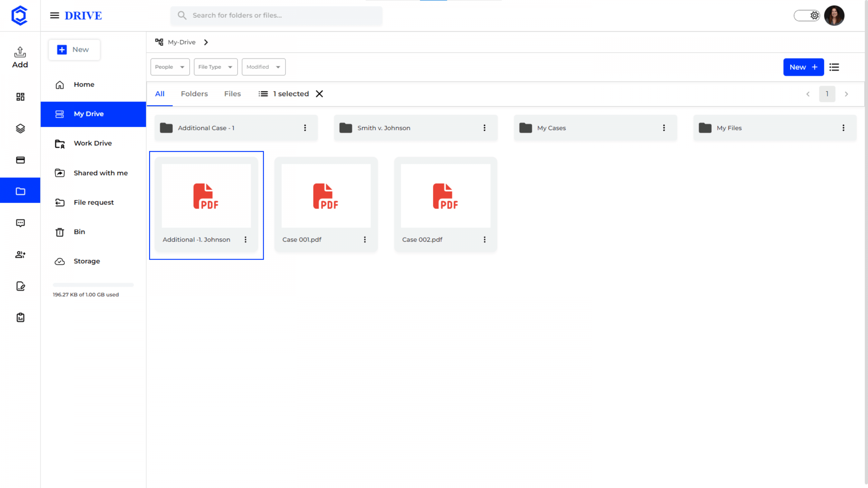Select My Drive in the sidebar

93,114
